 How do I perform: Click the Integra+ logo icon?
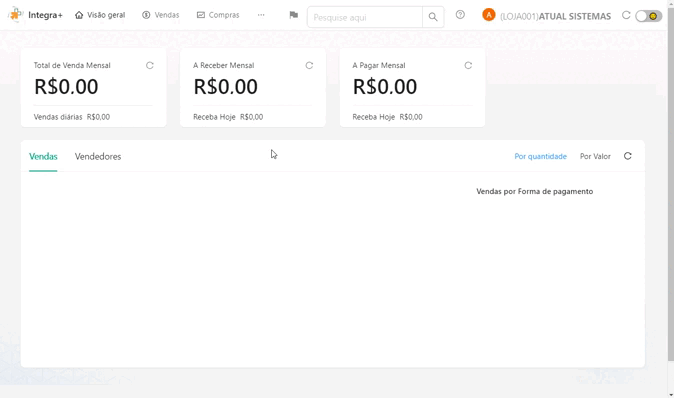[x=16, y=15]
